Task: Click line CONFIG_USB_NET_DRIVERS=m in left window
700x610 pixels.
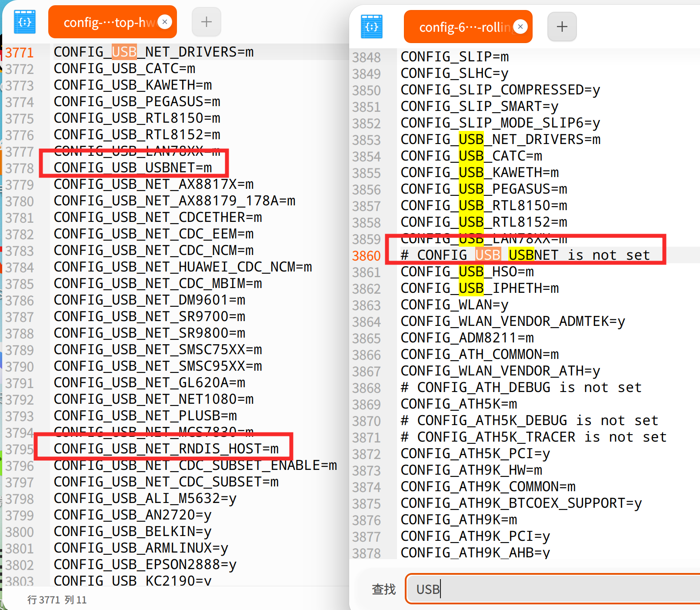Action: coord(153,52)
